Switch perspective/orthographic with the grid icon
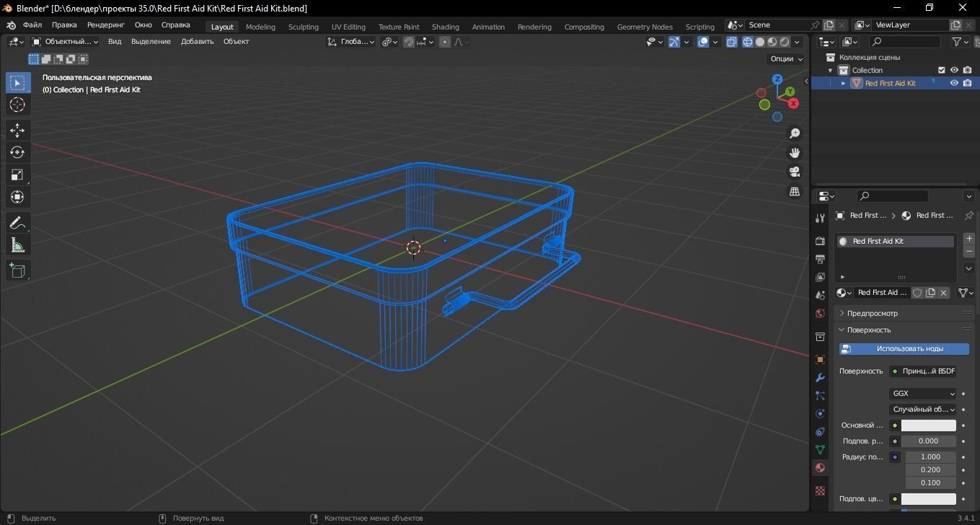Viewport: 980px width, 525px height. [x=795, y=191]
